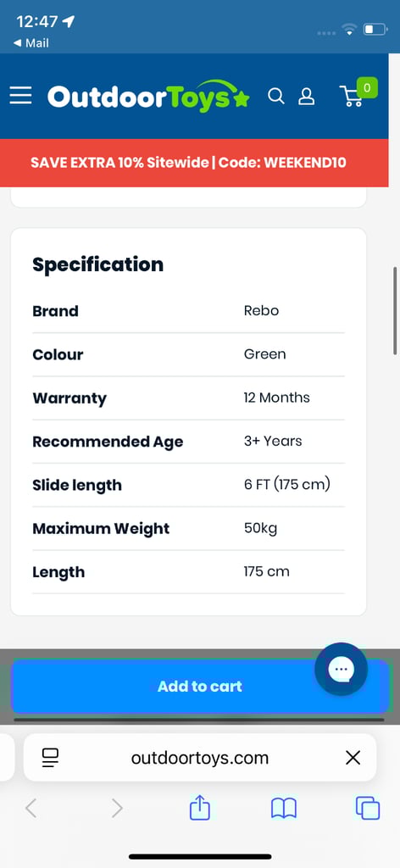Viewport: 400px width, 868px height.
Task: Tap the search magnifier icon
Action: (276, 96)
